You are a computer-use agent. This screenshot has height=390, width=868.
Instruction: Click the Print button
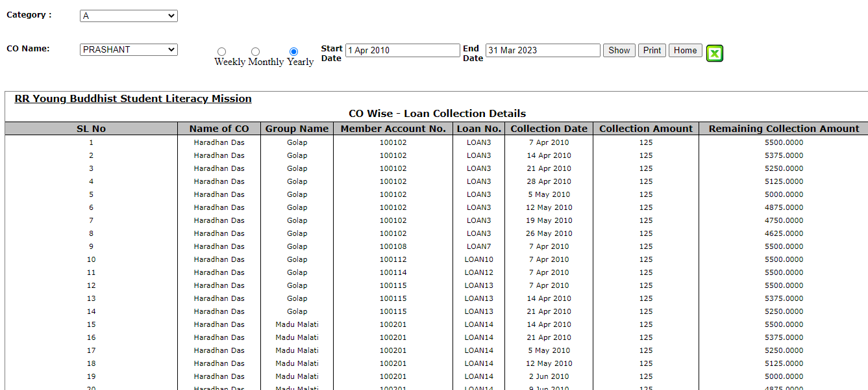[652, 50]
